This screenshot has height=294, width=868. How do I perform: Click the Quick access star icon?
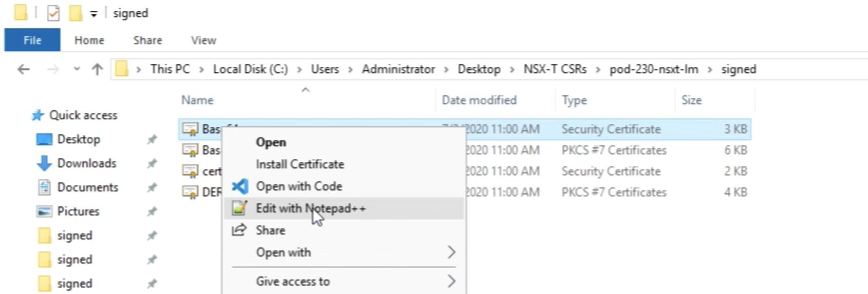tap(37, 116)
